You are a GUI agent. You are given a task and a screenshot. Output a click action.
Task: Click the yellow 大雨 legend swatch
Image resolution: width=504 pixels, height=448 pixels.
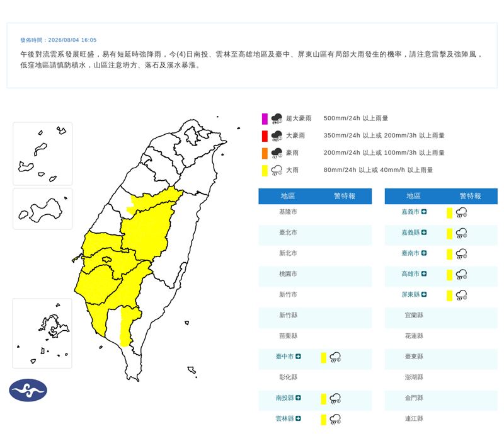coord(265,171)
